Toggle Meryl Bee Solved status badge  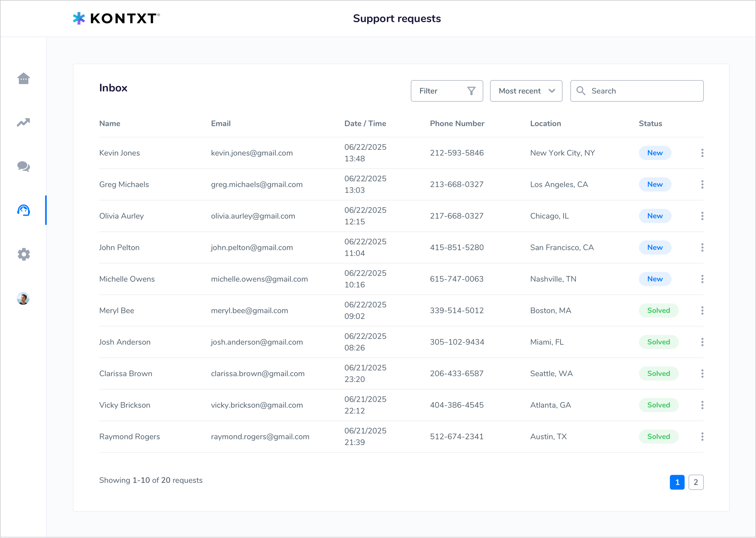coord(658,310)
